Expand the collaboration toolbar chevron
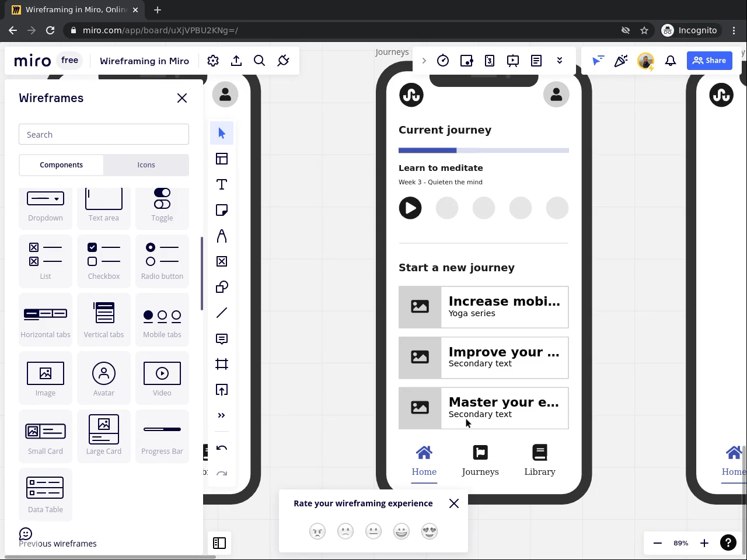 point(560,61)
